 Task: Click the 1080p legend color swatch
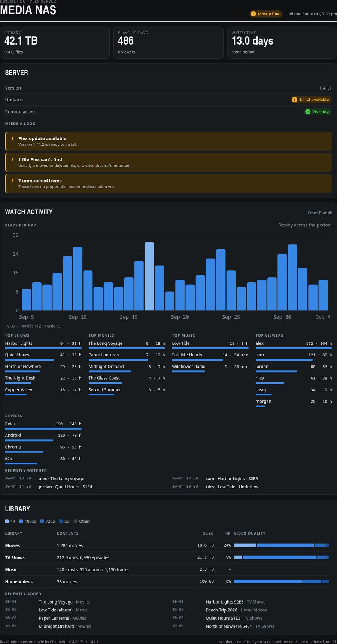click(21, 521)
